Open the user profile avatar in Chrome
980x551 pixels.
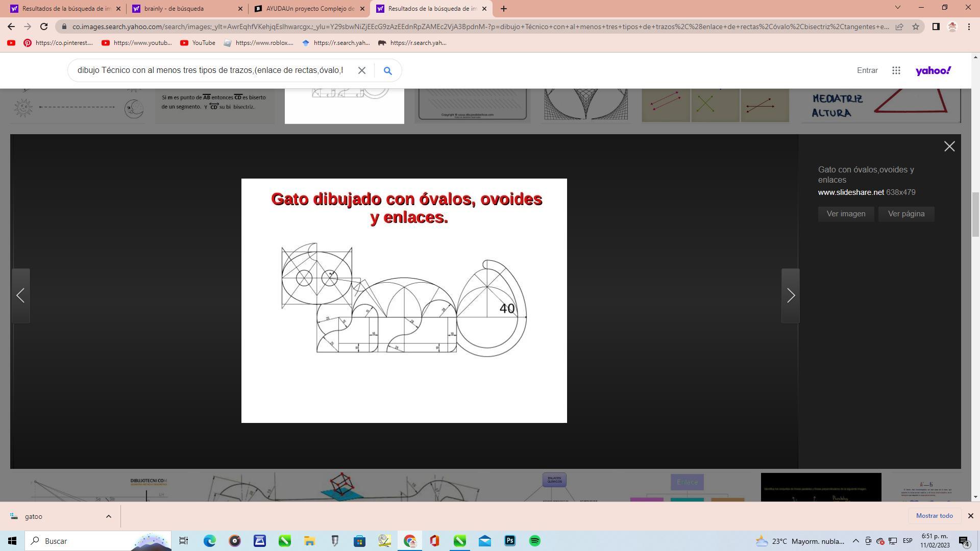[x=952, y=27]
